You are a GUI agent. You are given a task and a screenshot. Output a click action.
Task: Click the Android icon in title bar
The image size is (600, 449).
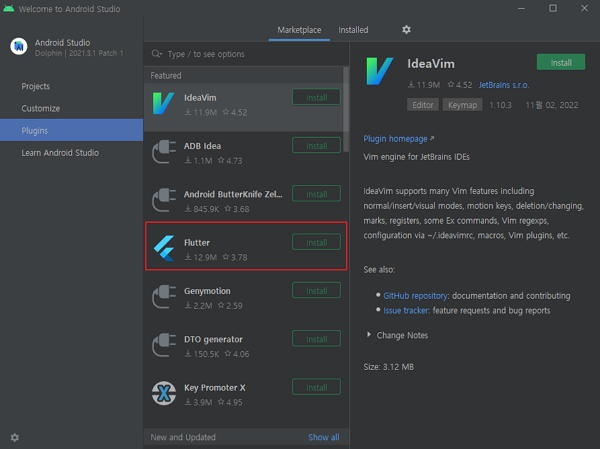8,8
